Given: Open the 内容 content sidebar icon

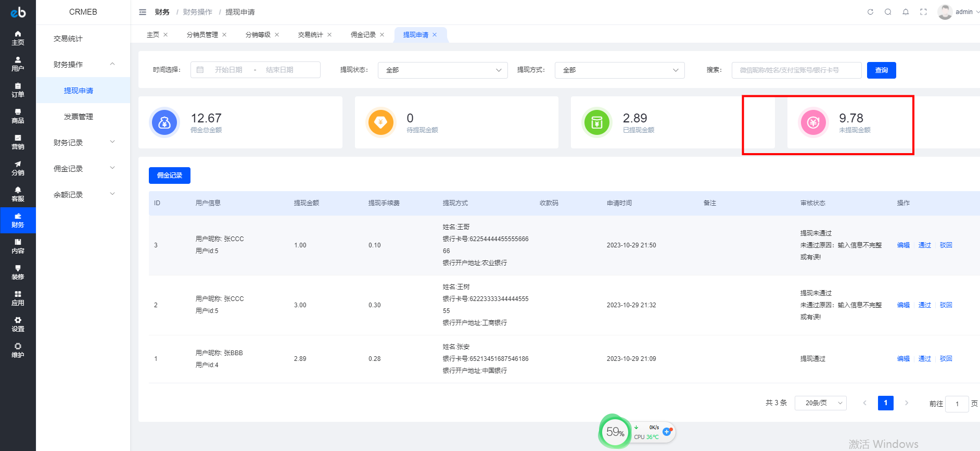Looking at the screenshot, I should (18, 246).
